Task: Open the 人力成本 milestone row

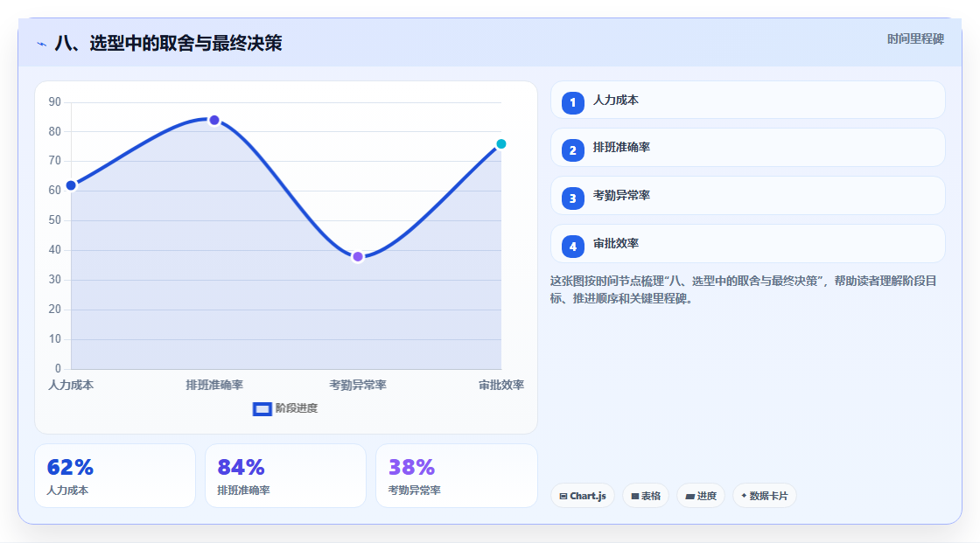Action: point(747,100)
